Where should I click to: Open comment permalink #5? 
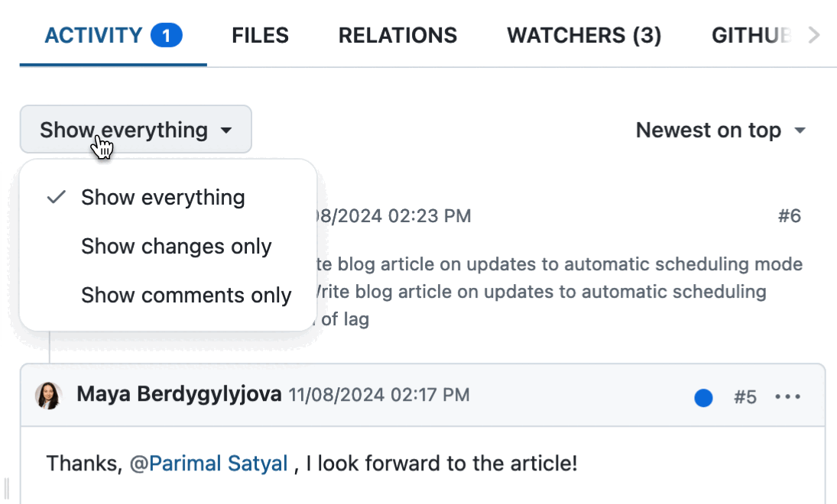[x=746, y=396]
